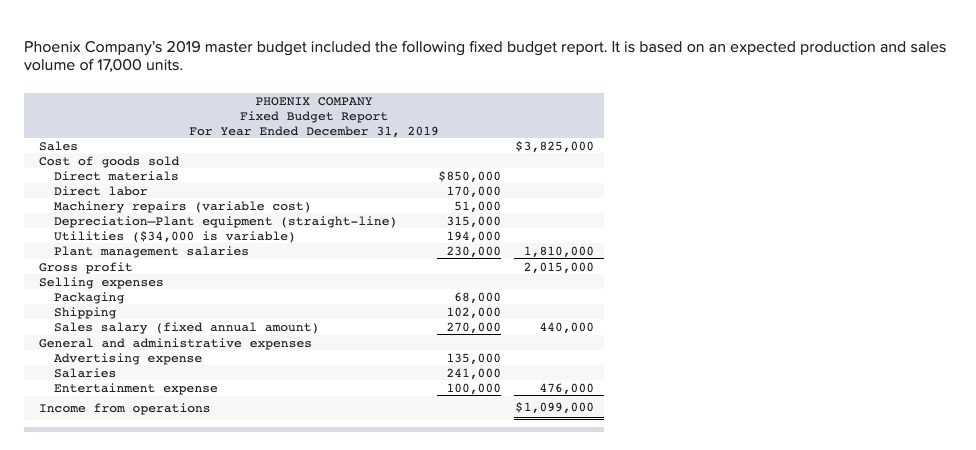Select the 241,000 salaries value
Screen dimensions: 976x450
click(474, 373)
